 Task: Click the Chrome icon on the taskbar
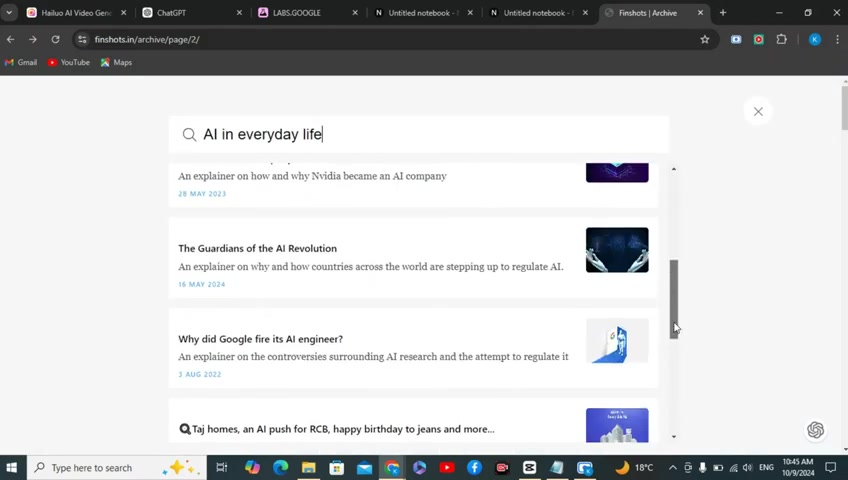[392, 468]
